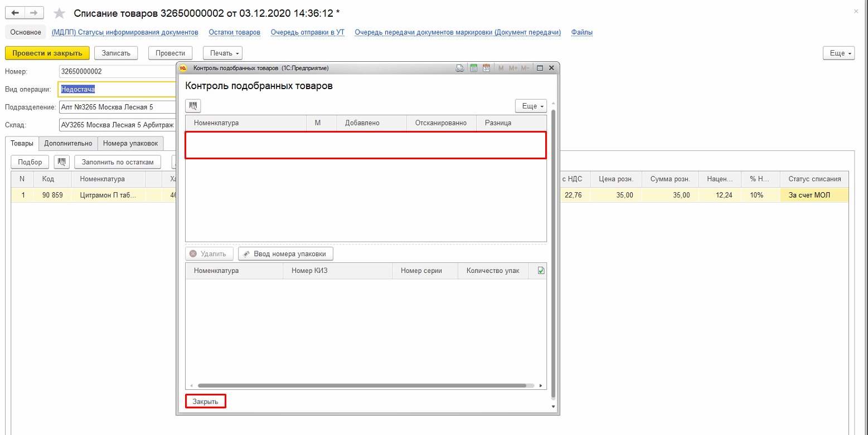This screenshot has width=868, height=435.
Task: Expand Еще menu inside the dialog
Action: tap(530, 106)
